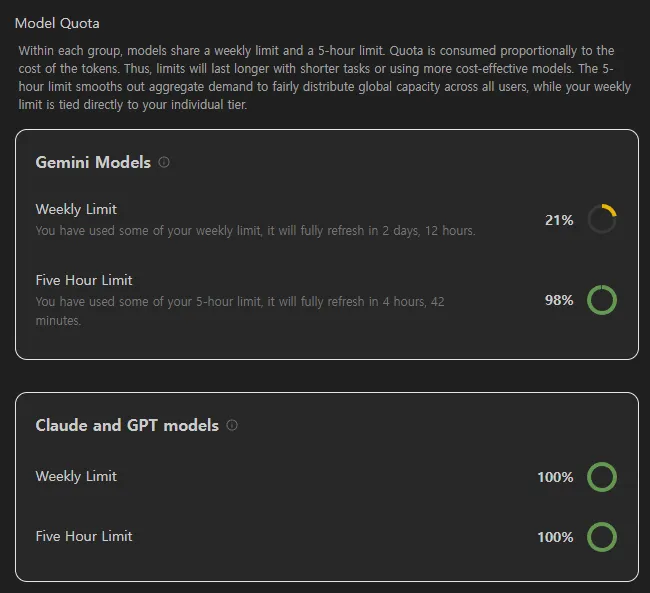Click the refresh in 4 hours, 42 minutes text
650x593 pixels.
coord(240,311)
